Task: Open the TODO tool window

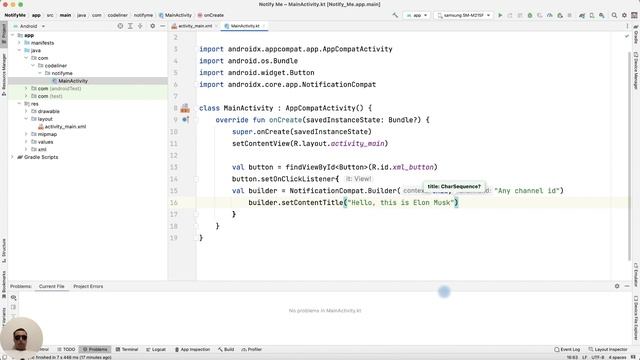Action: (x=66, y=349)
